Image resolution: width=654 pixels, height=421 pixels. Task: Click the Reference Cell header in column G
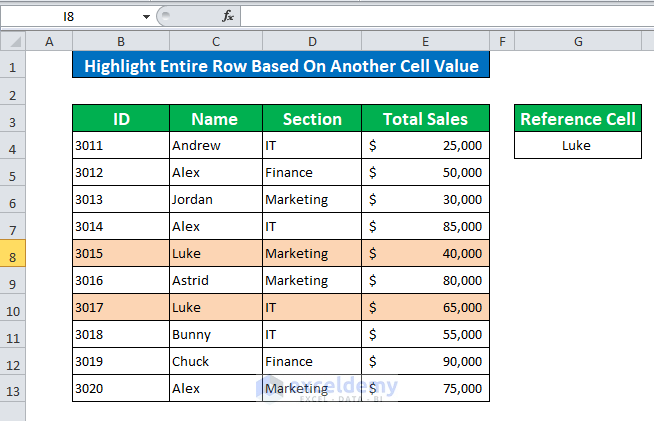coord(577,119)
